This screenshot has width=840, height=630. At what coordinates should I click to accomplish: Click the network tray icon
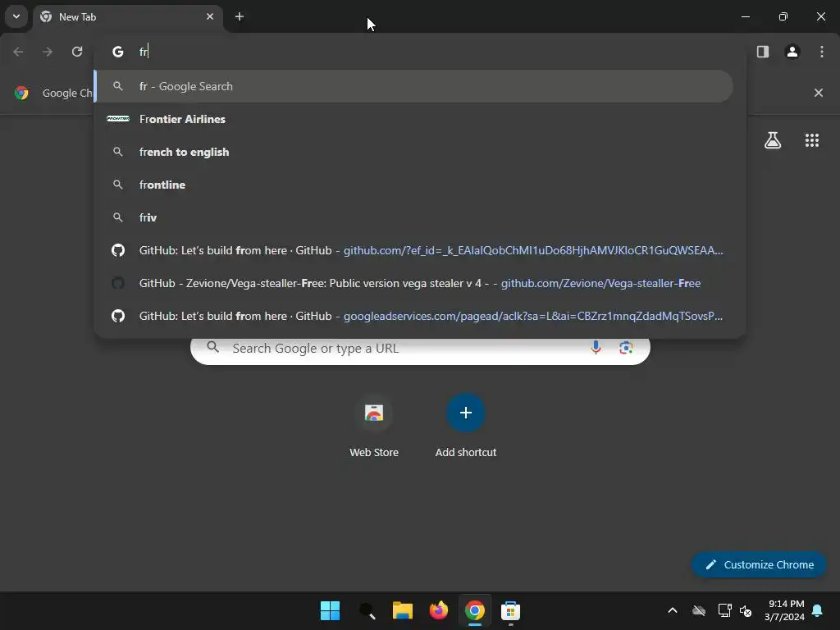click(724, 610)
